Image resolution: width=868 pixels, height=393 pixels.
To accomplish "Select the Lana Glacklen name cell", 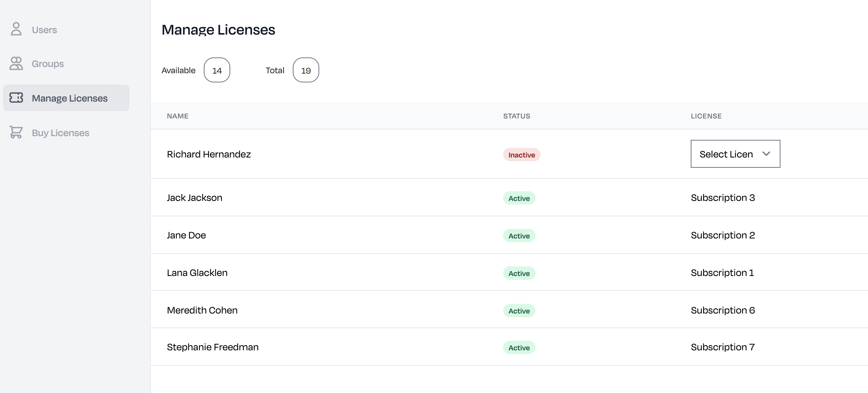I will coord(197,273).
